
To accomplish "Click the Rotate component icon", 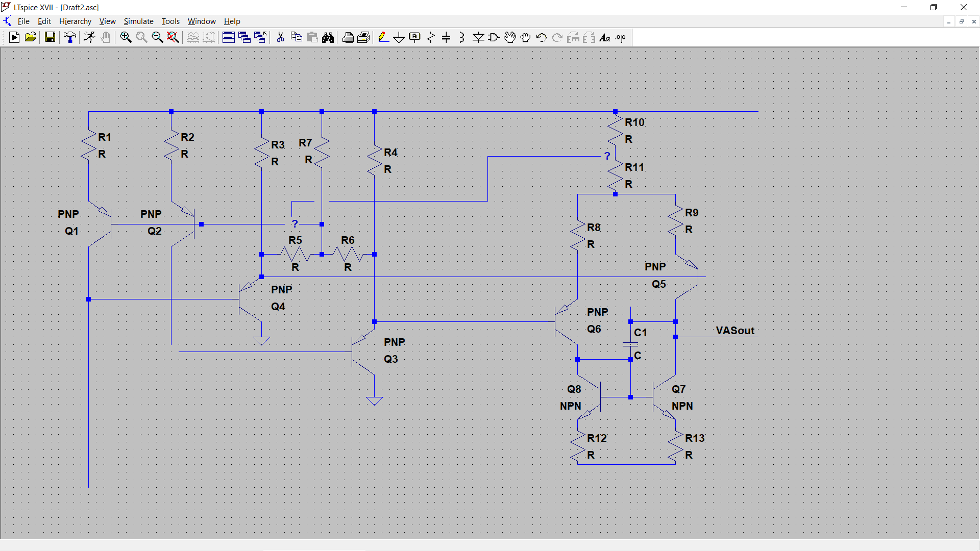I will [x=573, y=37].
